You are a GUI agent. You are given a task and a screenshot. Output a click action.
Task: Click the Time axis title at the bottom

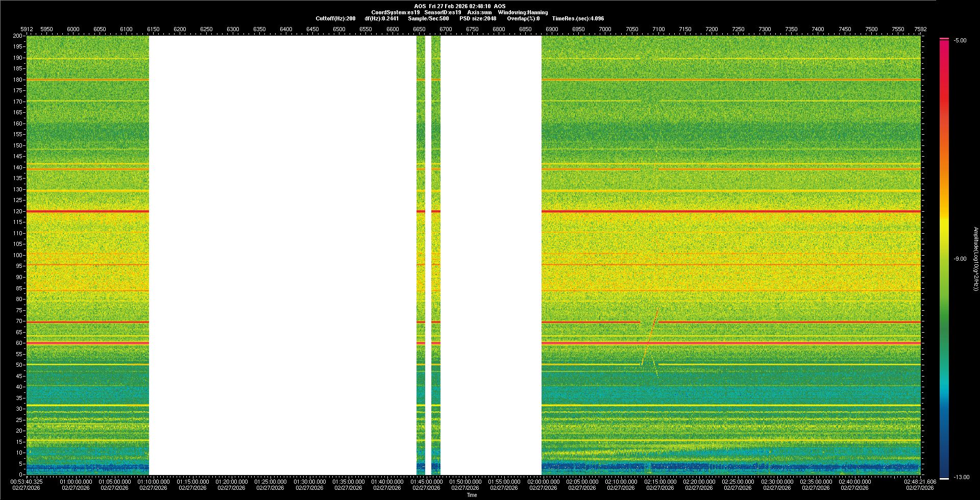[x=472, y=495]
